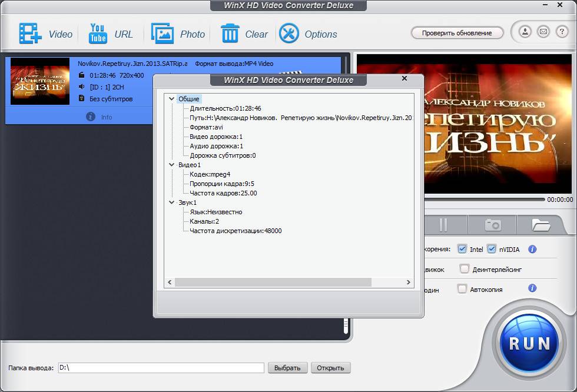Open the Photo slideshow tool

coord(178,34)
